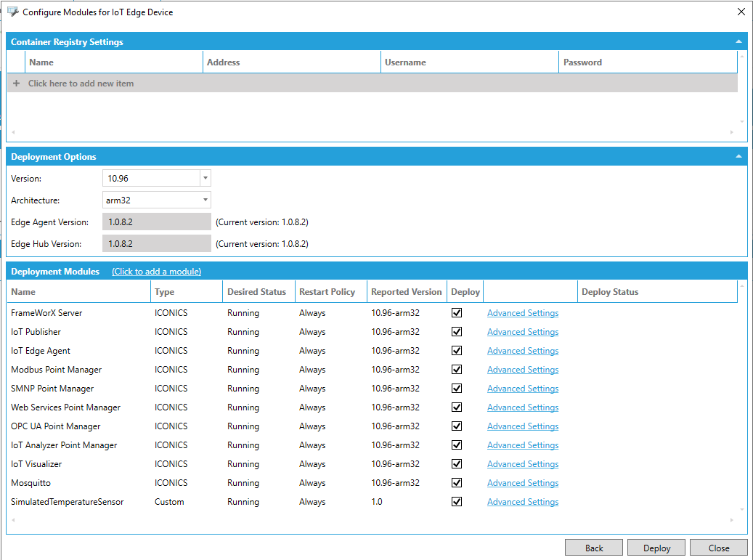Click the Password column header

648,62
